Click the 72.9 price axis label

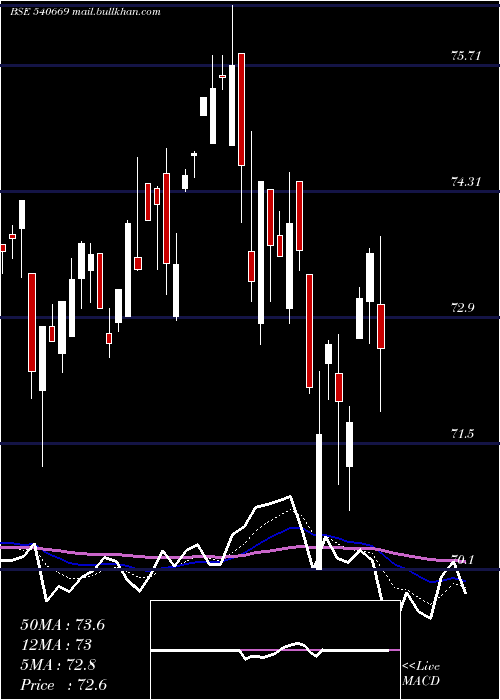tap(463, 308)
